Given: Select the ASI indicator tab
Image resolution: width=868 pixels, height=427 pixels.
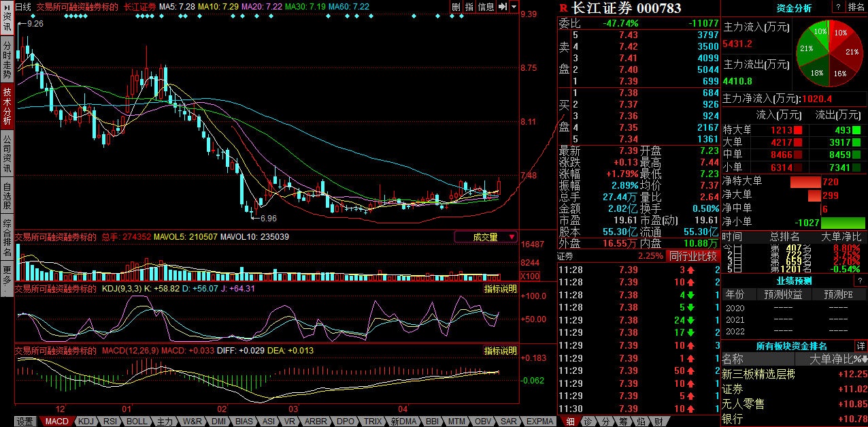Looking at the screenshot, I should point(269,422).
